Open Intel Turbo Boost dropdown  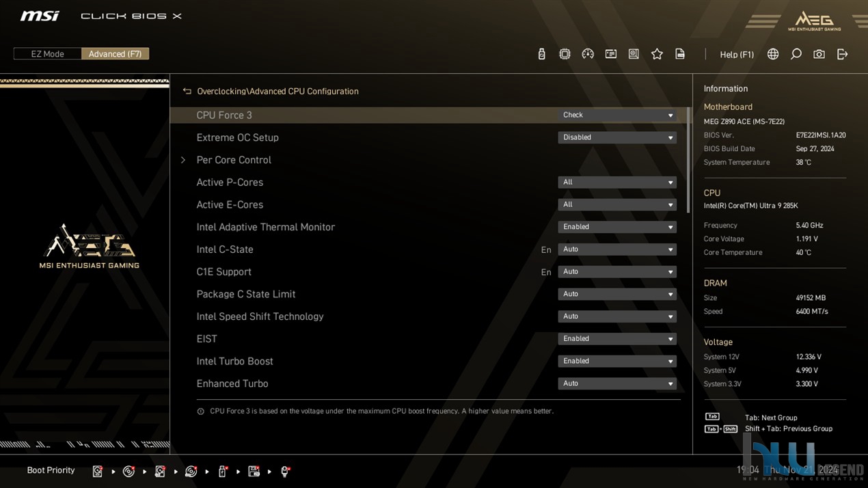pyautogui.click(x=617, y=361)
